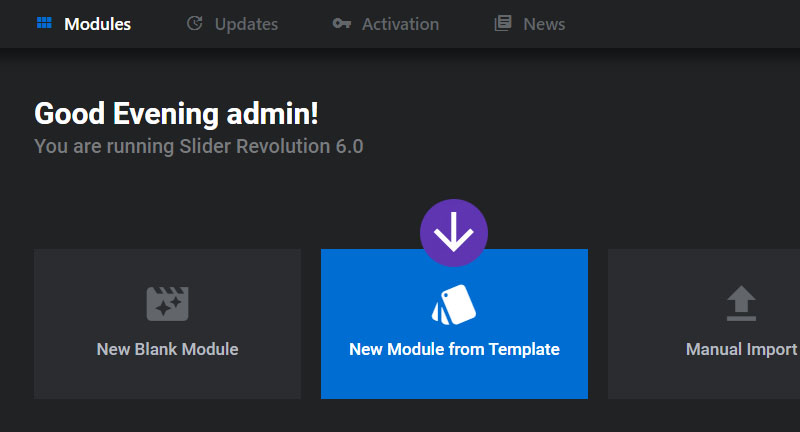Choose New Module from Template tile

coord(454,324)
